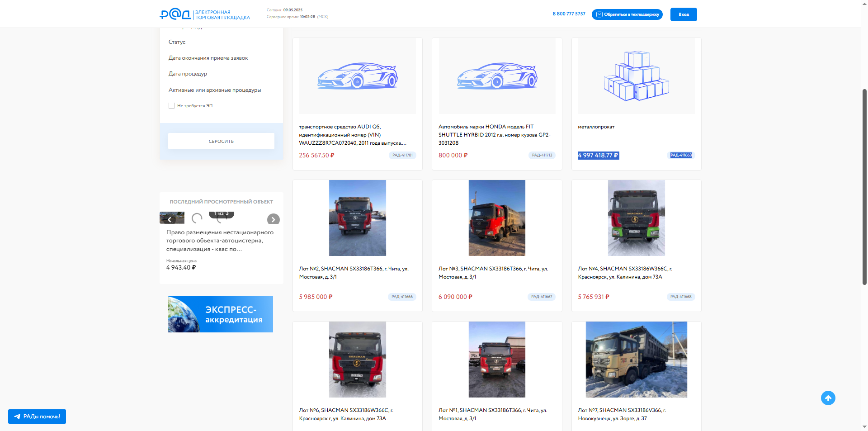
Task: Open Лот №1 SHACMAN SX33186T366 title
Action: click(x=493, y=414)
